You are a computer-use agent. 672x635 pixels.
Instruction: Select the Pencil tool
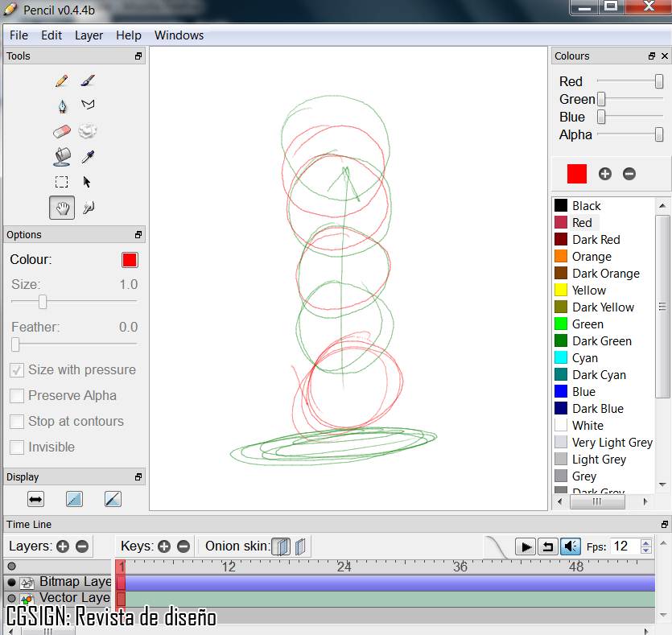[61, 79]
